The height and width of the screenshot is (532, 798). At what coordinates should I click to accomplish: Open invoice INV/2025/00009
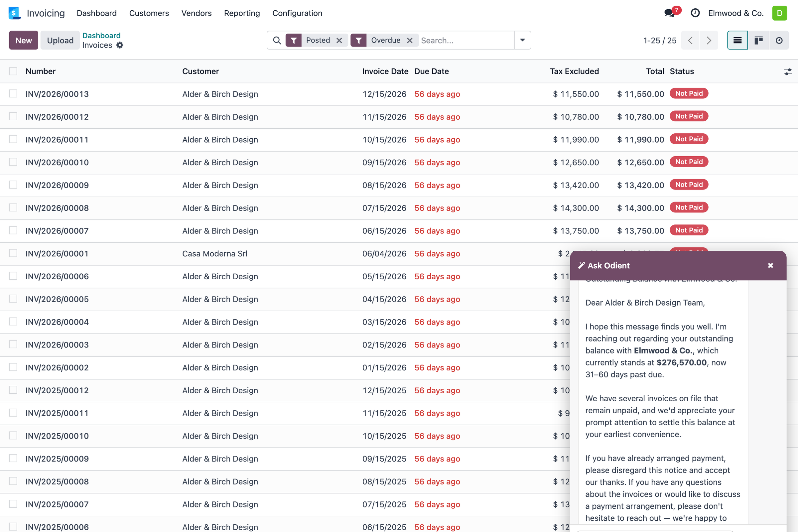pyautogui.click(x=57, y=459)
